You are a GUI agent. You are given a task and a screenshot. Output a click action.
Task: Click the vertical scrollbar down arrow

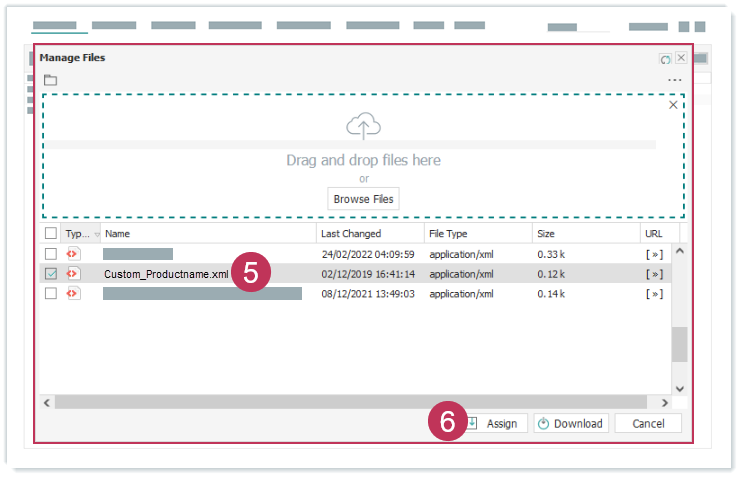680,388
